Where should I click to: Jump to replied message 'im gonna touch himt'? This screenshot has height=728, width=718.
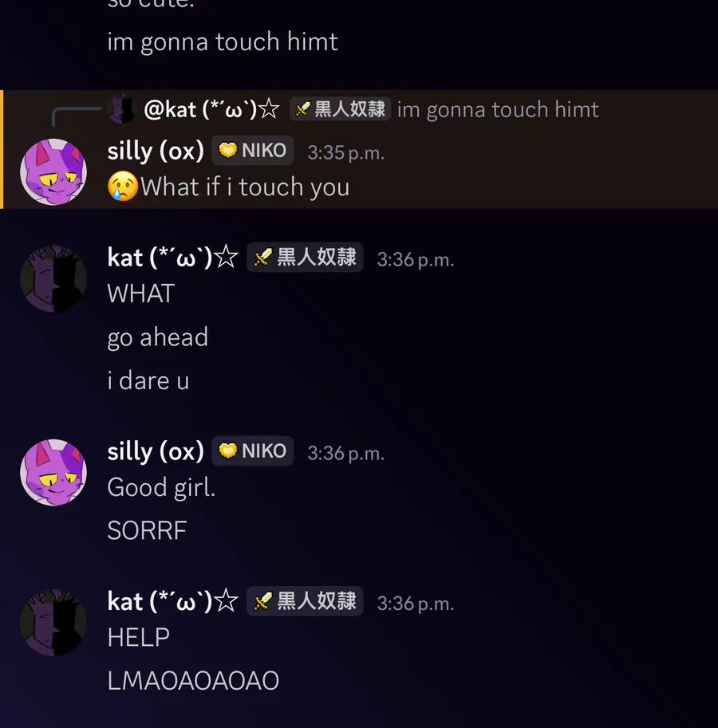pyautogui.click(x=498, y=109)
